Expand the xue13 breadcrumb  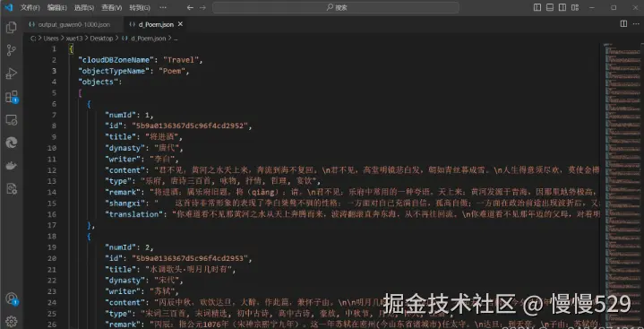[74, 39]
